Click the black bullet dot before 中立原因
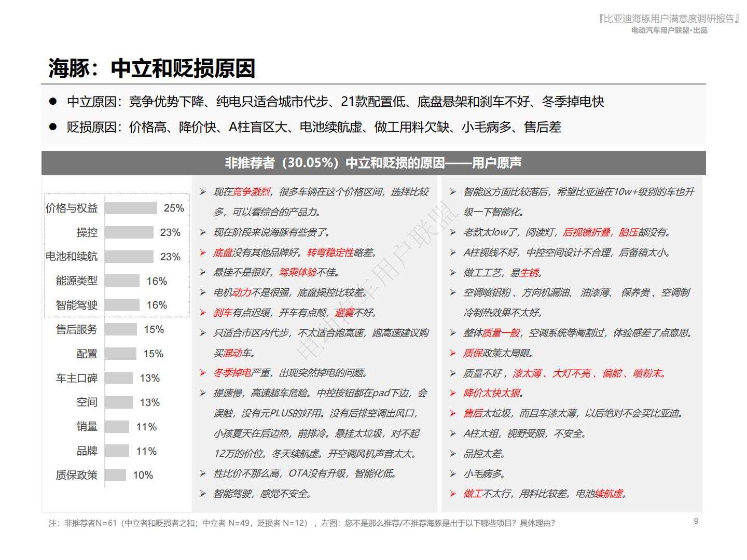This screenshot has height=560, width=747. 52,102
